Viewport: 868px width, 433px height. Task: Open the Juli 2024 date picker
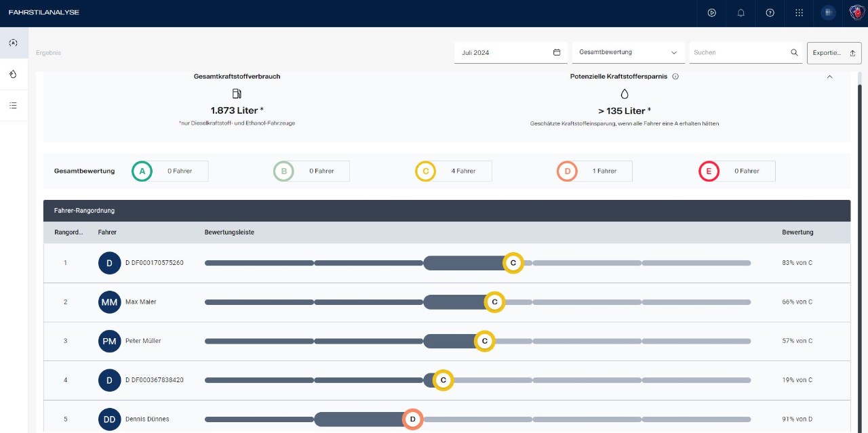(x=511, y=52)
